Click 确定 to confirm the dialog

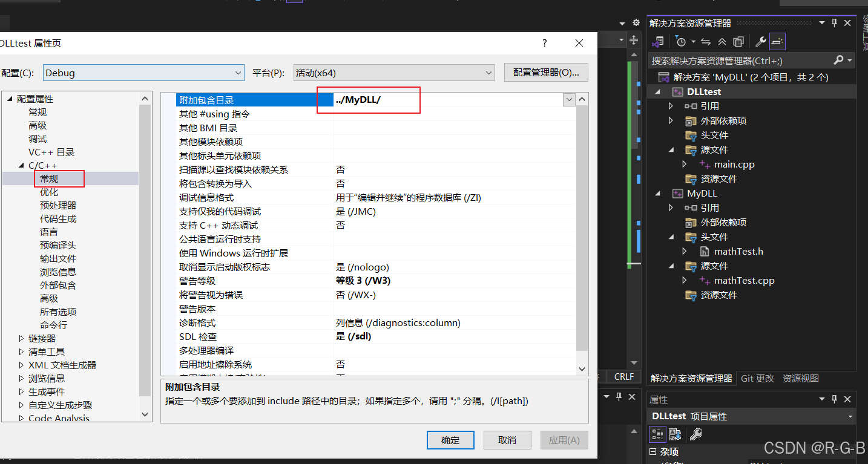(450, 440)
